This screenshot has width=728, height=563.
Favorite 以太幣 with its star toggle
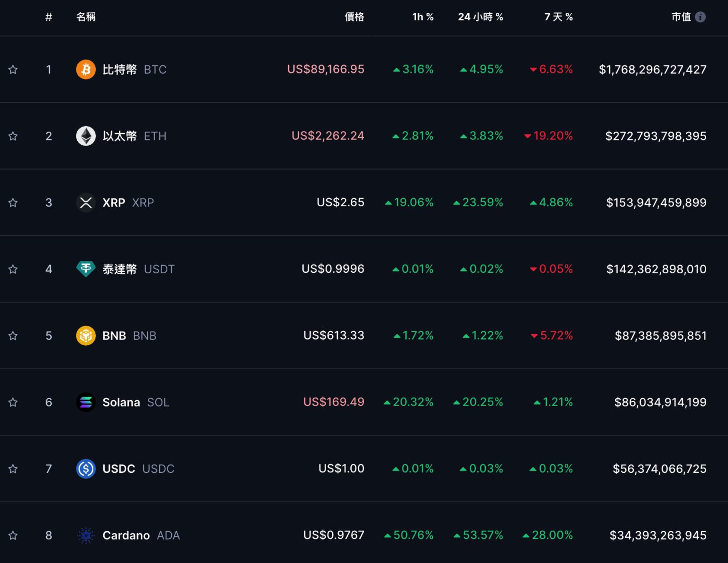(x=13, y=136)
